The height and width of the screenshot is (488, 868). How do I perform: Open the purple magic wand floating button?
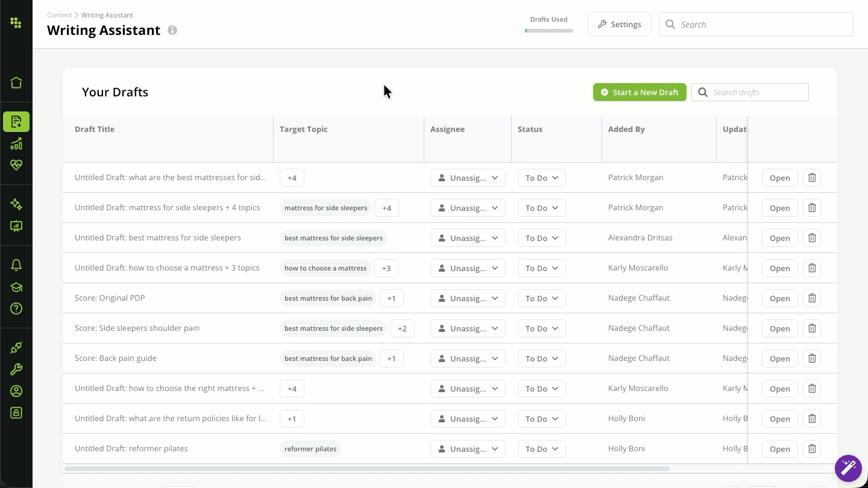pyautogui.click(x=848, y=468)
